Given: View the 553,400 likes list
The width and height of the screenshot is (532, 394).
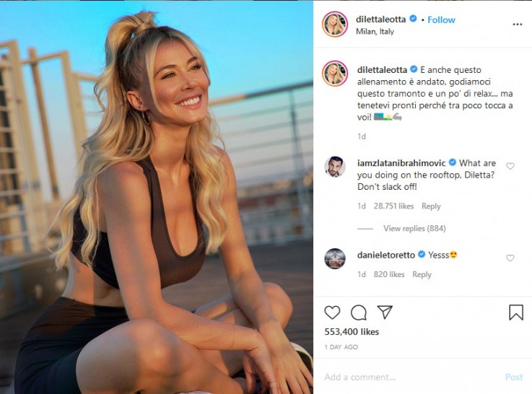Looking at the screenshot, I should (x=352, y=332).
